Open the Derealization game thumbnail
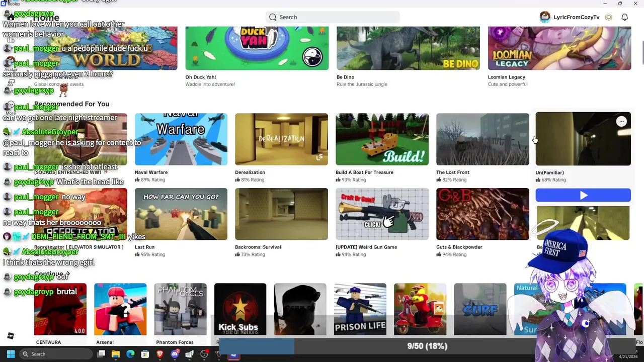 (281, 139)
